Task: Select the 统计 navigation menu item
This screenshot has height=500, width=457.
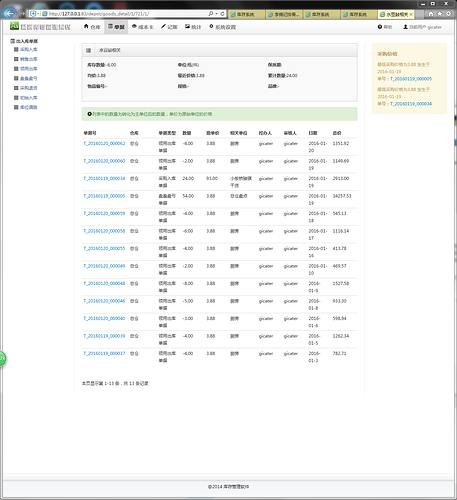Action: pyautogui.click(x=193, y=27)
